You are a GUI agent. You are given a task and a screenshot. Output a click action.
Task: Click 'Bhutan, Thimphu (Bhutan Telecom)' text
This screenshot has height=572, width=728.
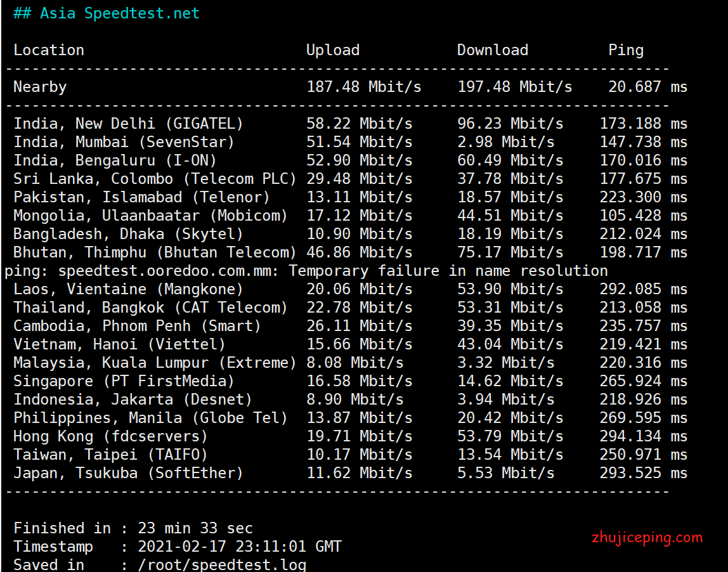tap(155, 252)
